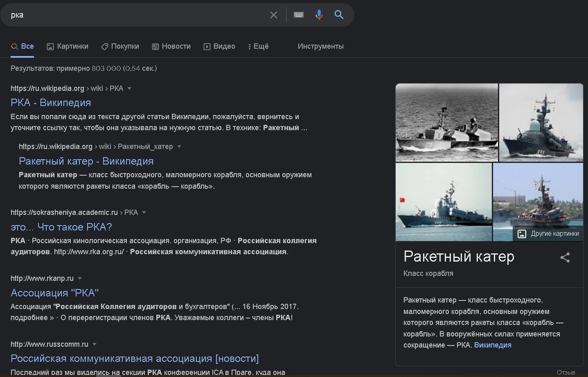Click the Результатов: примерно 803 000 stats text
Viewport: 588px width, 377px height.
coord(84,68)
